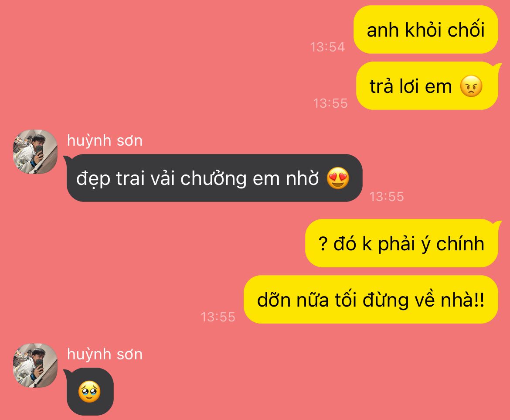Select the 'đẹp trai vải chưởng em nhờ' message
Image resolution: width=510 pixels, height=420 pixels.
(x=214, y=178)
